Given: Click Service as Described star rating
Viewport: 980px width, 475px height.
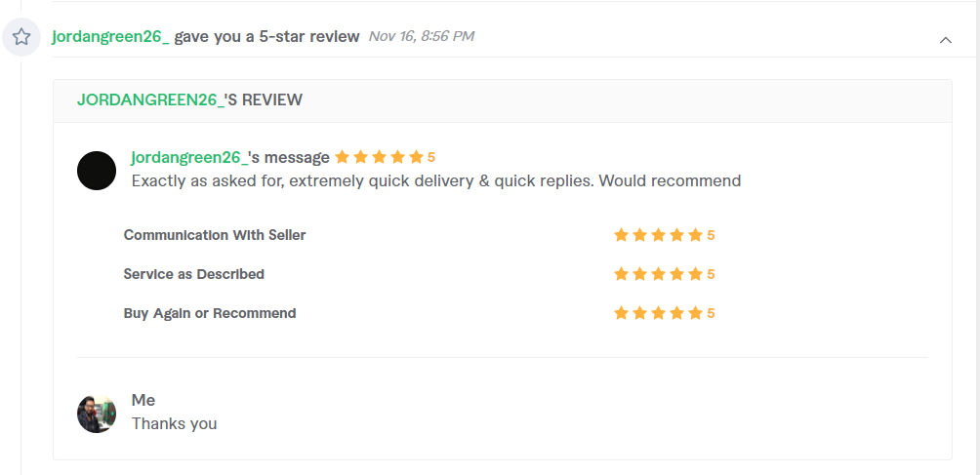Looking at the screenshot, I should 664,274.
